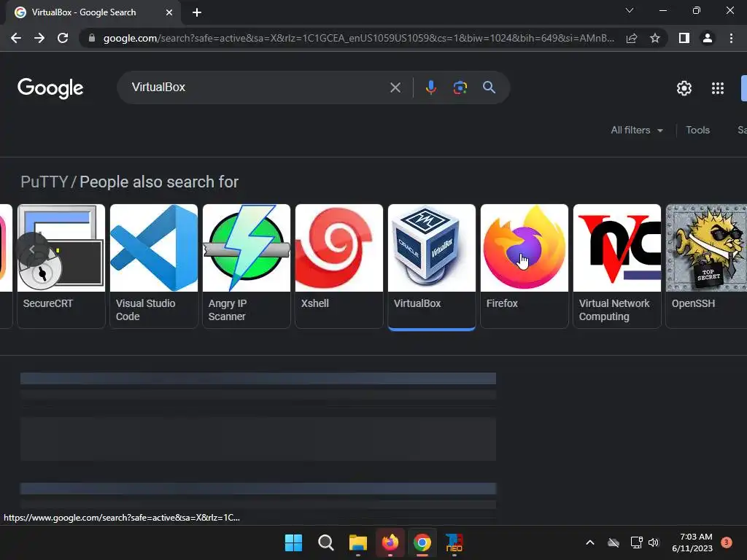The image size is (747, 560).
Task: Select the Firefox card
Action: click(x=525, y=266)
